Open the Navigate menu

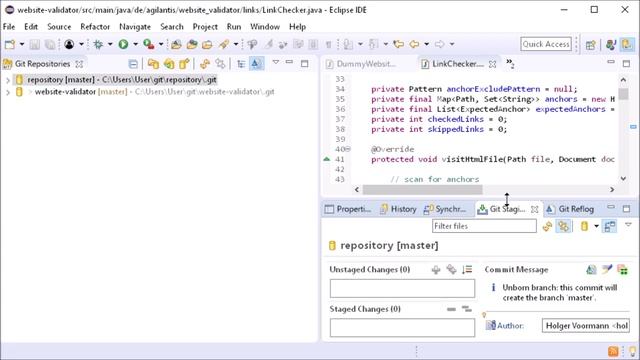tap(135, 27)
